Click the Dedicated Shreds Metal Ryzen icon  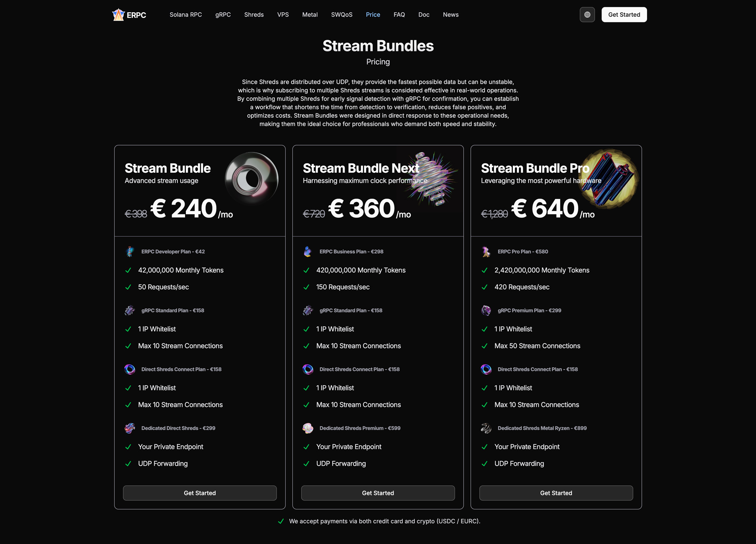point(485,428)
